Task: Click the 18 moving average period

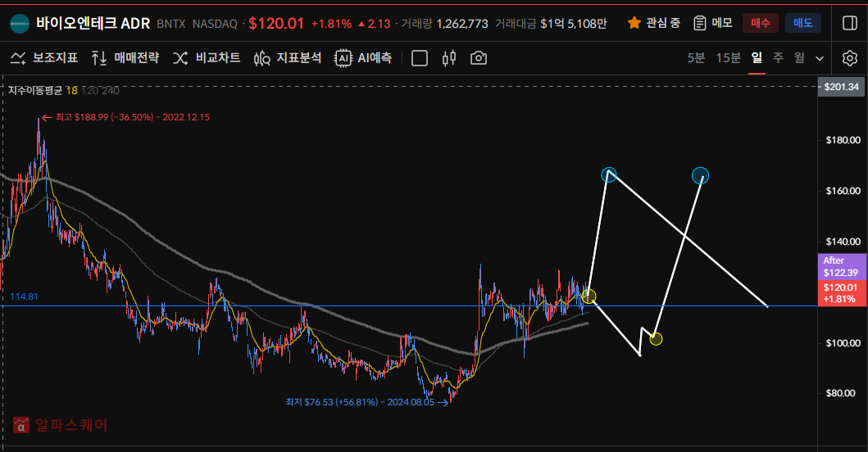Action: point(71,90)
